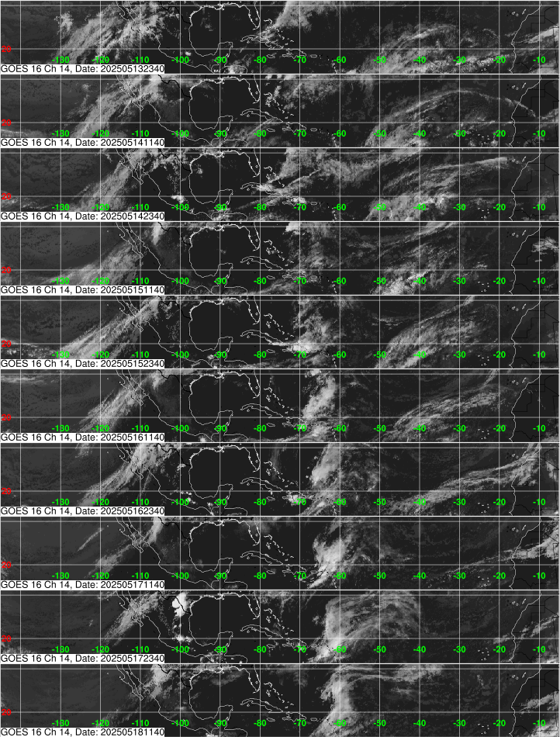Screen dimensions: 560x737
Task: Click the caption dated 202505132340
Action: [x=83, y=68]
